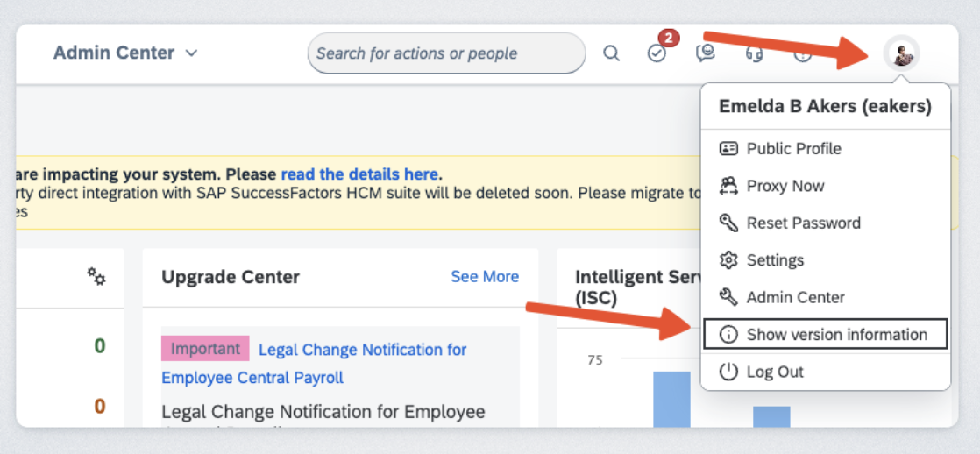The height and width of the screenshot is (454, 980).
Task: Focus the Search for actions or people field
Action: (x=445, y=53)
